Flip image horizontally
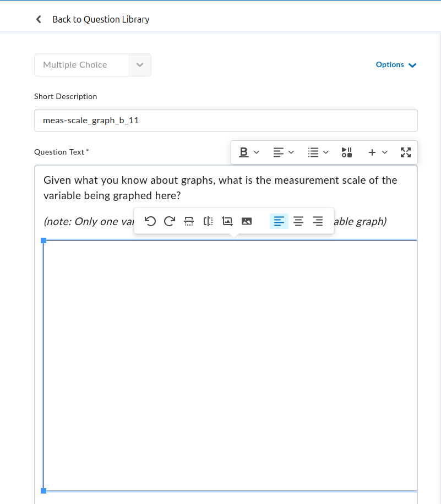 208,221
